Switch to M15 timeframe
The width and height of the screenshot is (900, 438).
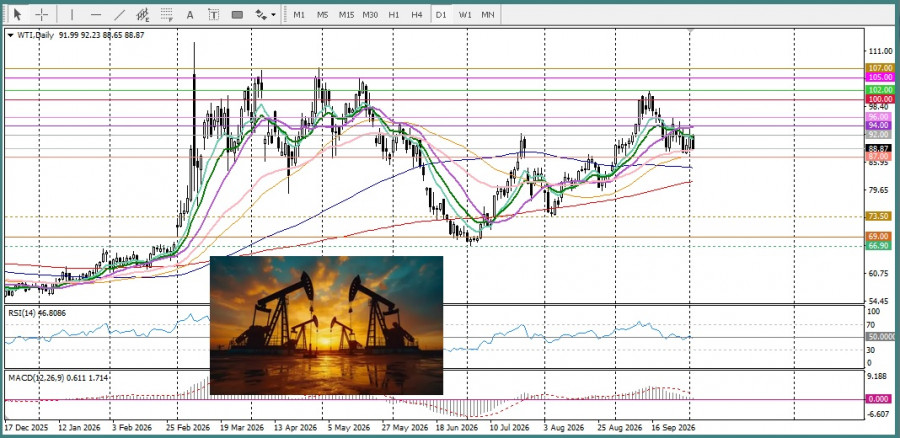346,15
